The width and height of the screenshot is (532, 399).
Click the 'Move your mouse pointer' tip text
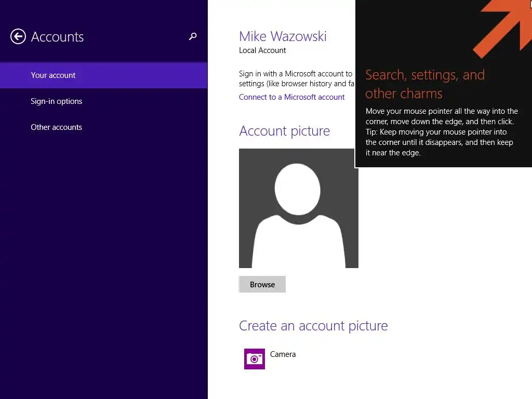pos(442,132)
